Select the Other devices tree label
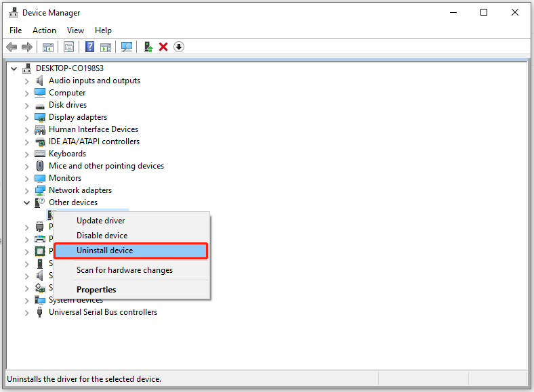This screenshot has width=534, height=392. click(x=73, y=202)
